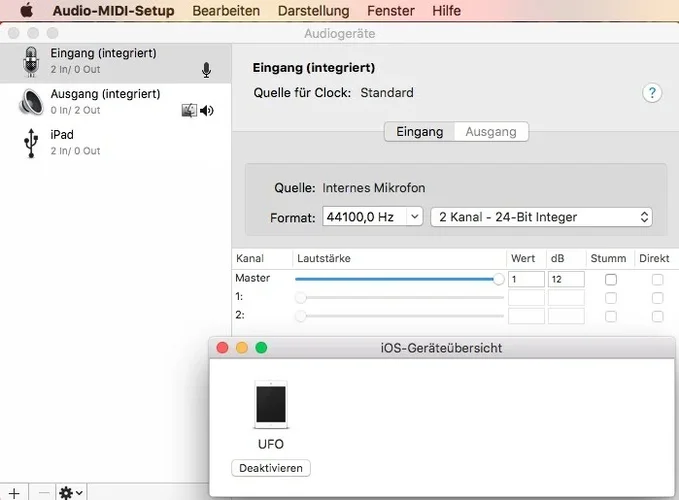Click channel 2 volume slider
This screenshot has width=679, height=500.
pyautogui.click(x=399, y=316)
